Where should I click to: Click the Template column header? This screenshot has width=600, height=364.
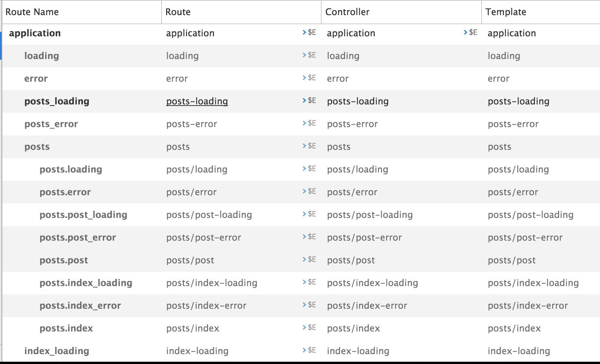pos(506,12)
